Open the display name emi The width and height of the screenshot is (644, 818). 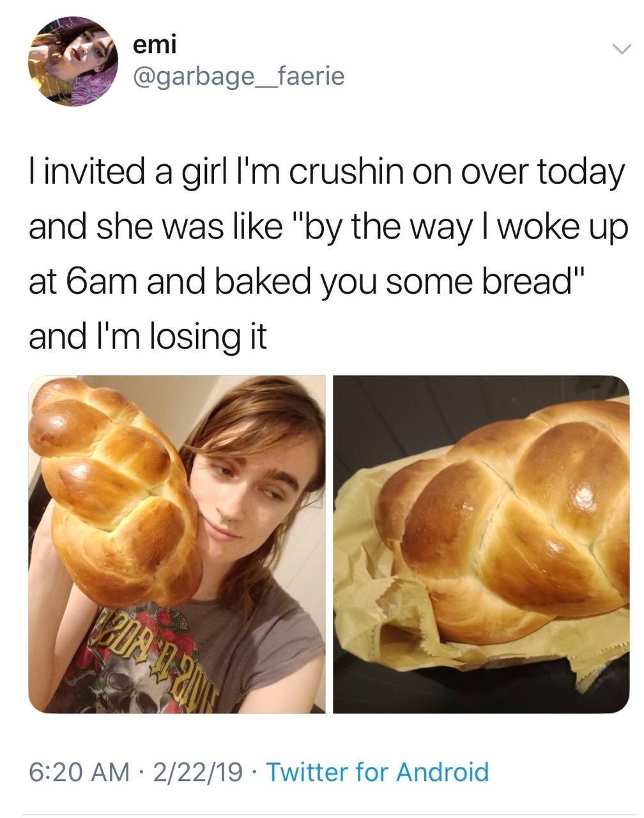pyautogui.click(x=154, y=43)
